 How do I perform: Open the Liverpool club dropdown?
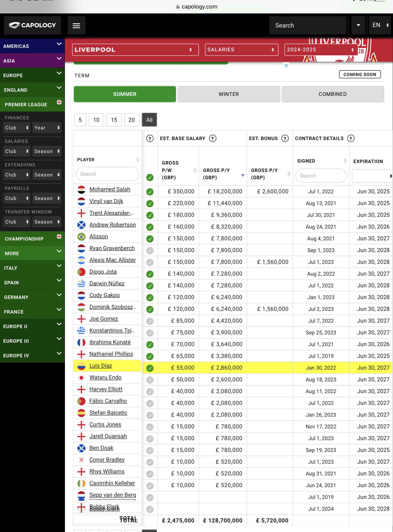click(x=135, y=50)
